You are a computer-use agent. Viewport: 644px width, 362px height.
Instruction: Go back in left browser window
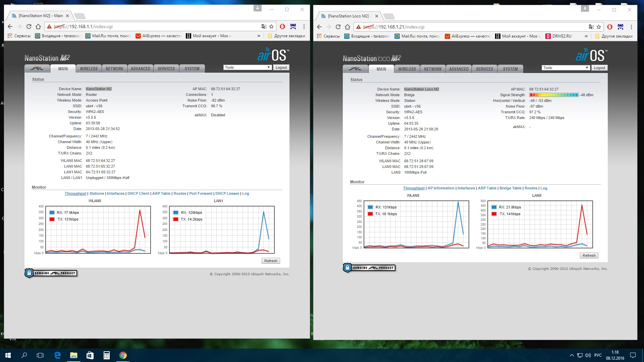[x=10, y=26]
